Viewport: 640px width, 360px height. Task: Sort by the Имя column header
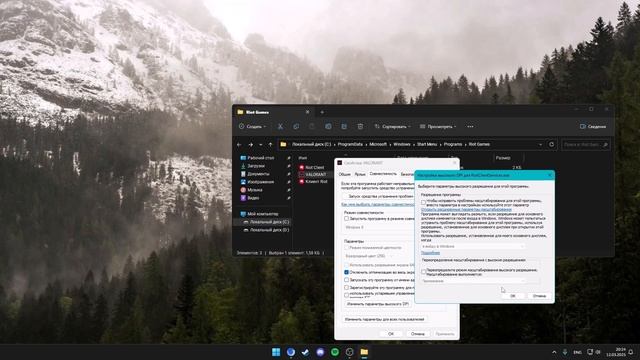[303, 158]
